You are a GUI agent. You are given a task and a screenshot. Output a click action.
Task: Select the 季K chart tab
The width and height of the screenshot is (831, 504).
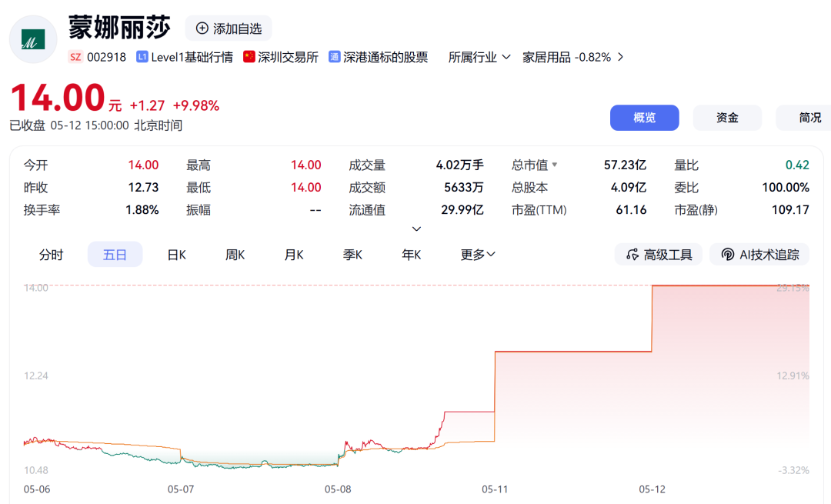352,255
